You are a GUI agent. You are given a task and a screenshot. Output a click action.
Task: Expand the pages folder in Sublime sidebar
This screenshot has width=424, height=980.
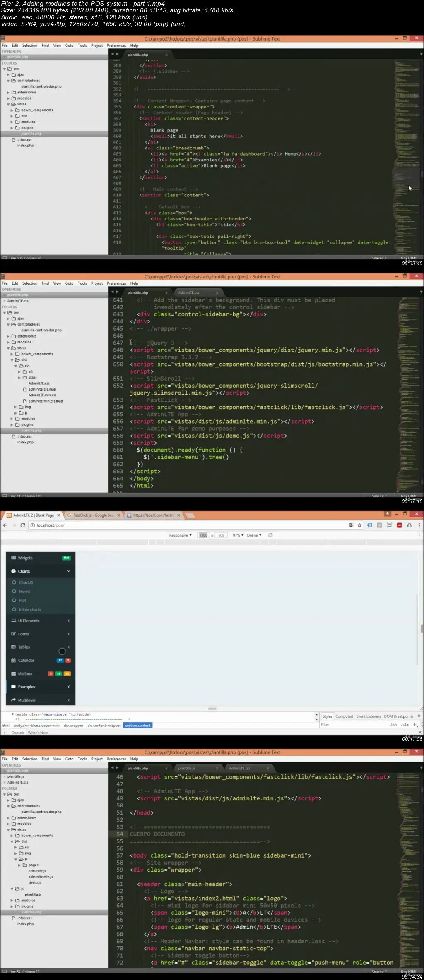[x=19, y=865]
